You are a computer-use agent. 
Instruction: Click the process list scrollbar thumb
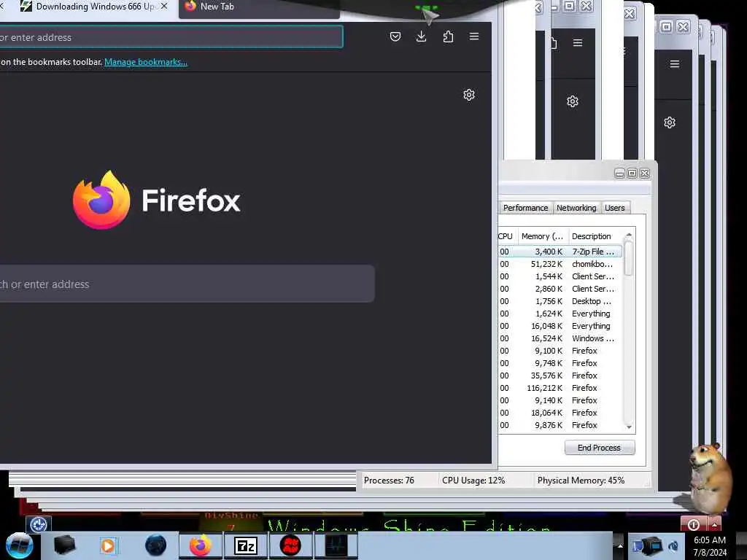(x=629, y=258)
